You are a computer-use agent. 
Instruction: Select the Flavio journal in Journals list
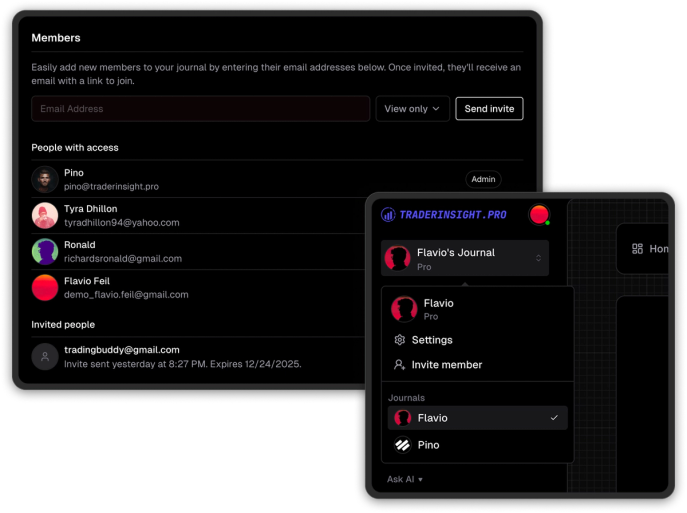coord(478,418)
